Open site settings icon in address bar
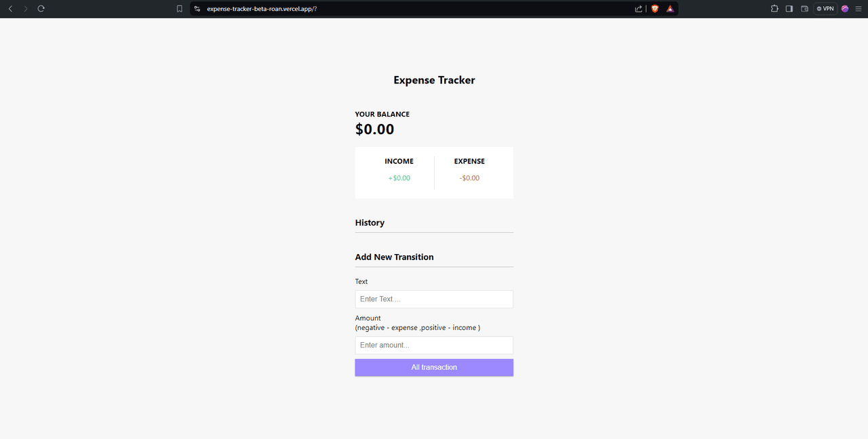This screenshot has height=439, width=868. 197,9
